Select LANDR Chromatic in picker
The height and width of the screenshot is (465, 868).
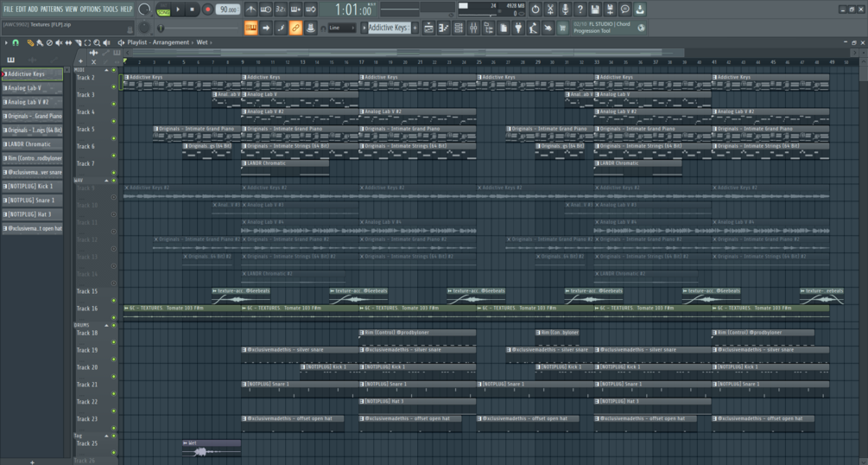(32, 144)
